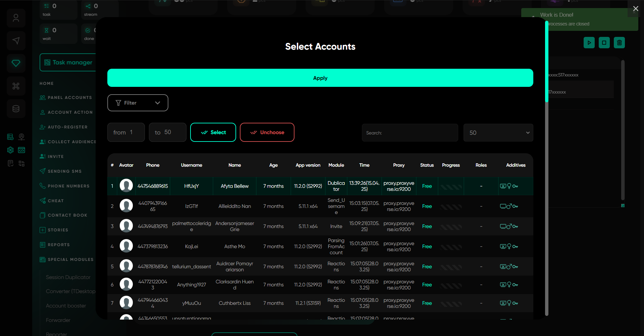The height and width of the screenshot is (336, 644).
Task: Click the gear settings icon in sidebar
Action: pos(10,150)
